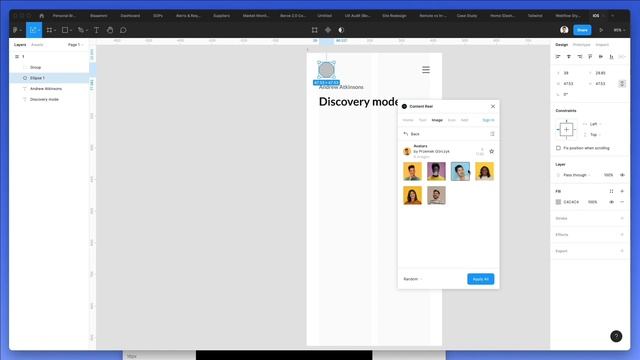Add an export setting with plus icon

tap(622, 251)
